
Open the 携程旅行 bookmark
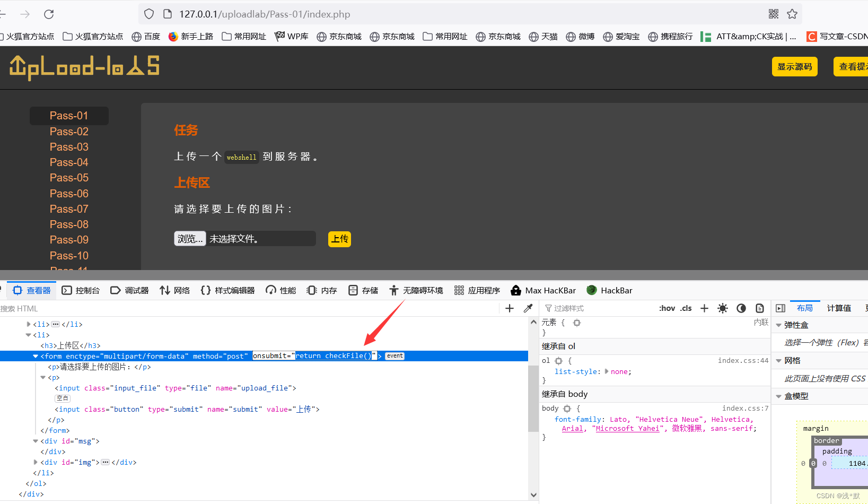[x=670, y=37]
